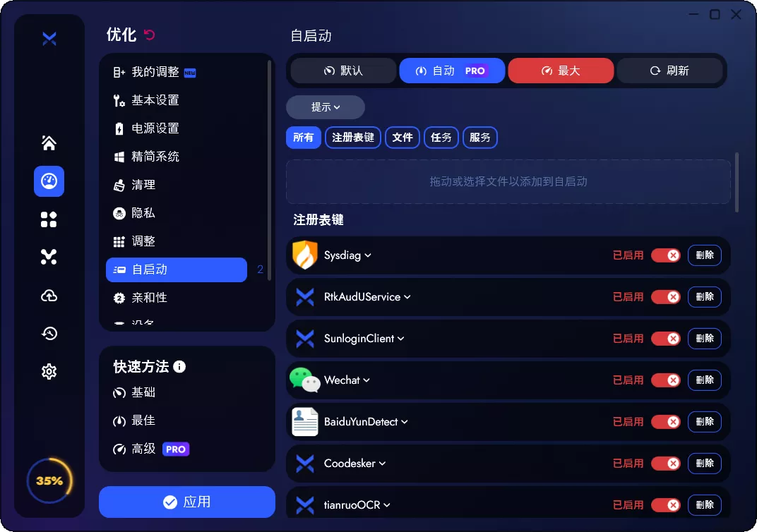This screenshot has width=757, height=532.
Task: Apply changes with the 应用 button
Action: 186,501
